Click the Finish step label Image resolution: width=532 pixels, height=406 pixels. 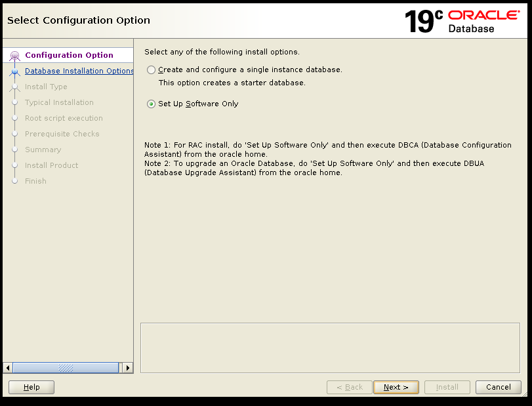pos(35,181)
